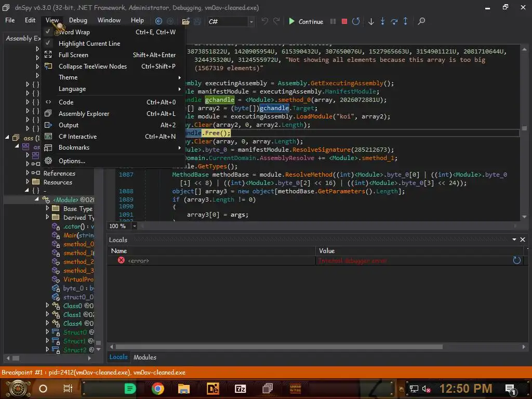Expand the Class1 tree node
Viewport: 532px width, 399px height.
47,314
